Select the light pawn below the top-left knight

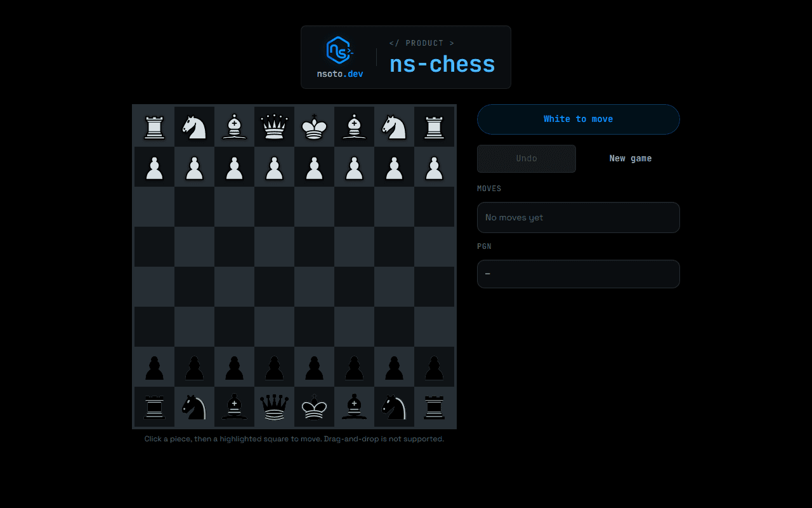click(194, 167)
